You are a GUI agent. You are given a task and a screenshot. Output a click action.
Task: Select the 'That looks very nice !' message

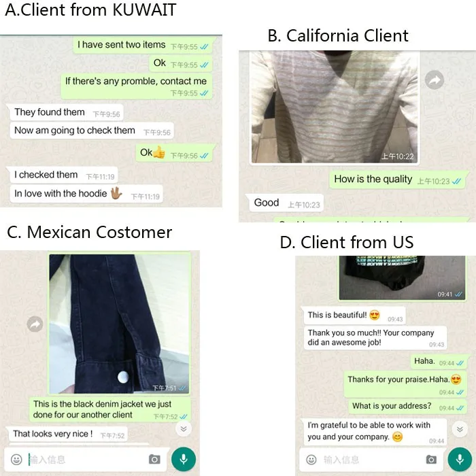[x=68, y=434]
